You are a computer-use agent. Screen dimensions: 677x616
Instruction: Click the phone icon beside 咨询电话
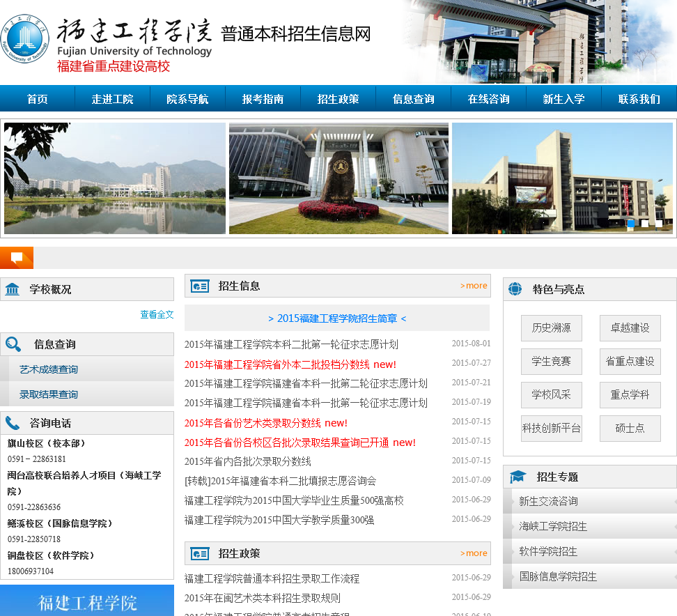click(13, 424)
